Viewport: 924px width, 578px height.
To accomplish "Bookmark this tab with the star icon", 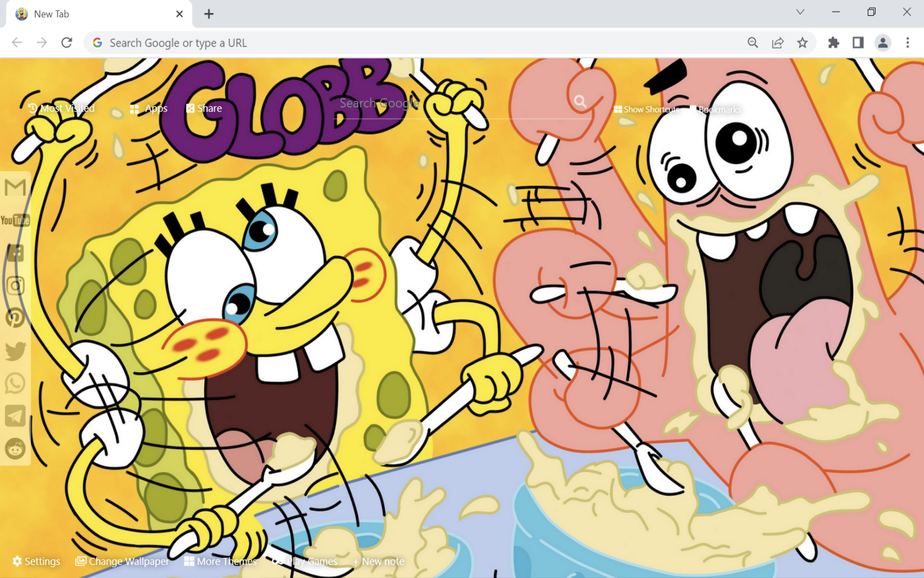I will [802, 43].
